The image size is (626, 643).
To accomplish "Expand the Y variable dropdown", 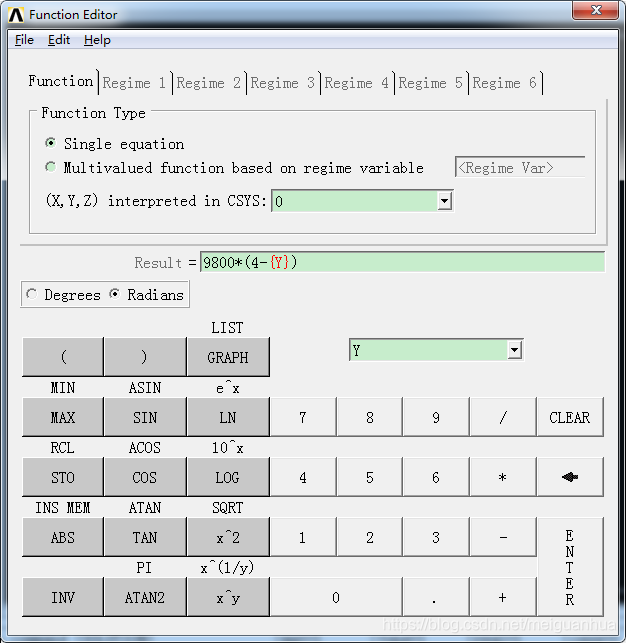I will (514, 350).
